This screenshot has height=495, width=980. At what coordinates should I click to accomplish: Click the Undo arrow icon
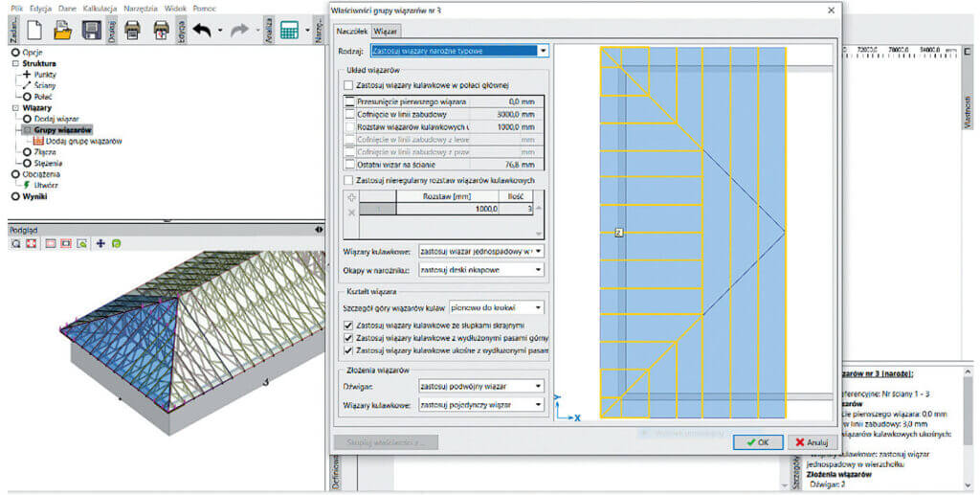coord(201,30)
